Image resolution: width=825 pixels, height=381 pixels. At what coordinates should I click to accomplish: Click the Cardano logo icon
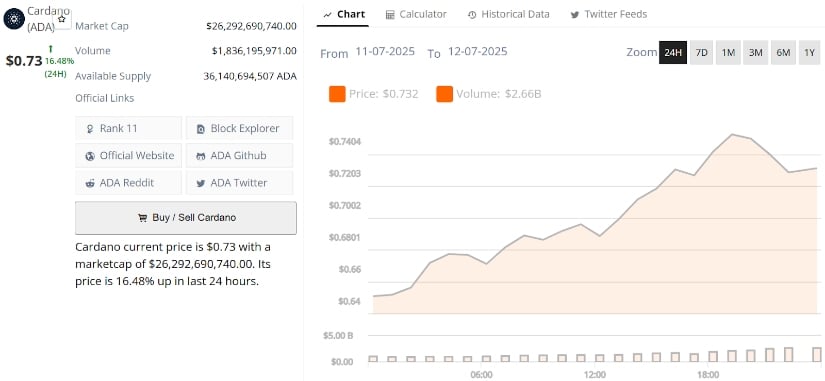click(x=14, y=18)
